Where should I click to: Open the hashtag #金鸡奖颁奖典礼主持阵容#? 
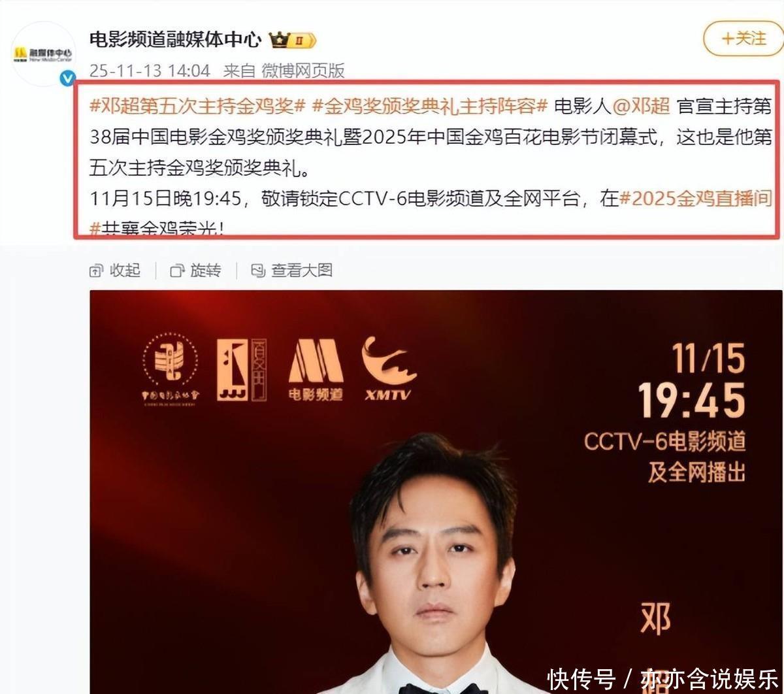[429, 106]
